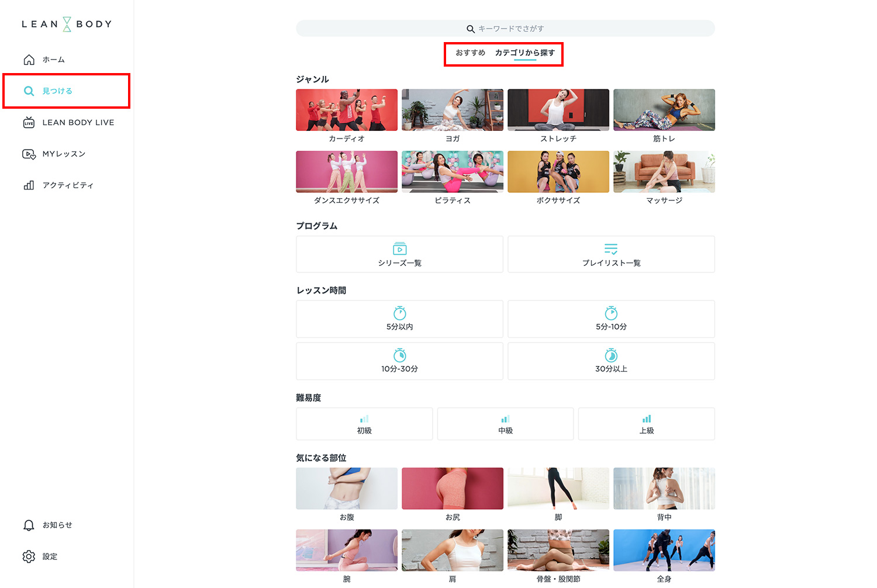Click the LEAN BODY logo
This screenshot has height=588, width=877.
pyautogui.click(x=67, y=24)
